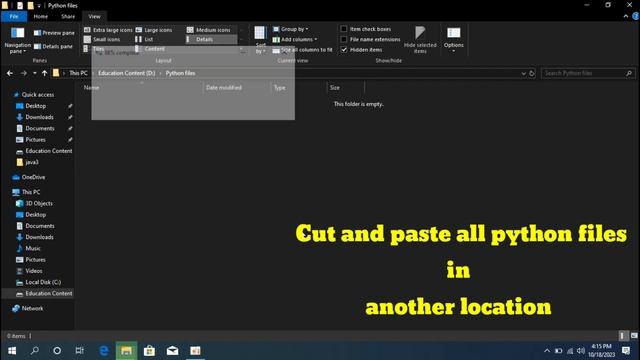Image resolution: width=640 pixels, height=360 pixels.
Task: Open the Mail app from taskbar
Action: point(172,351)
